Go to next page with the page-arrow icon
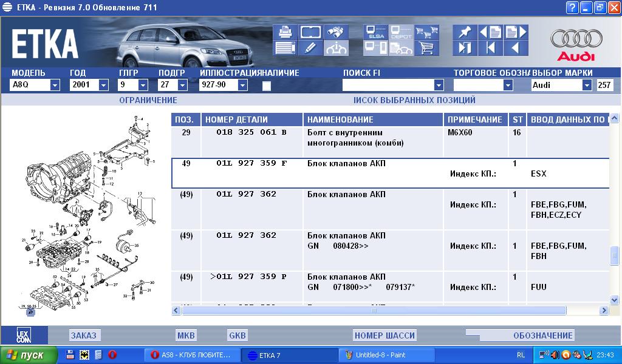This screenshot has width=622, height=364. (x=516, y=32)
